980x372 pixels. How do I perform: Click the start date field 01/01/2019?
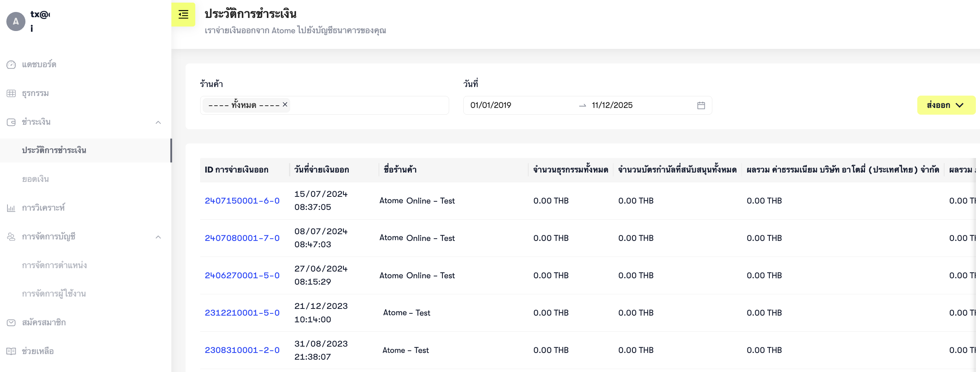tap(491, 105)
